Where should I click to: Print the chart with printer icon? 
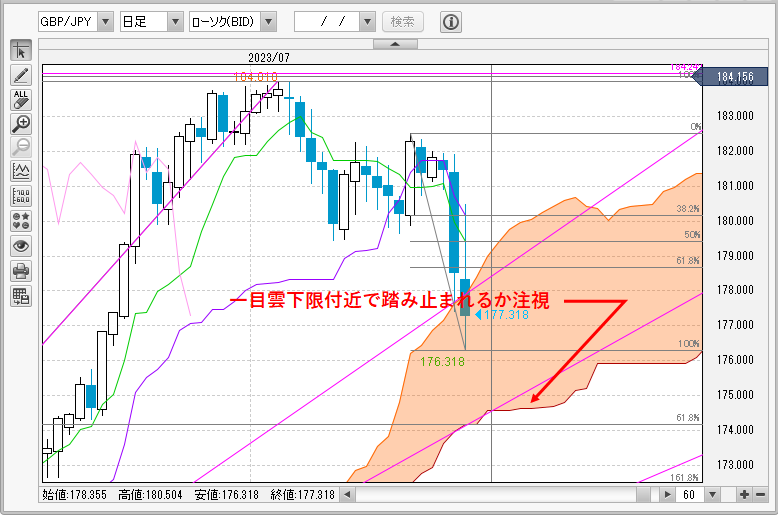pyautogui.click(x=21, y=271)
